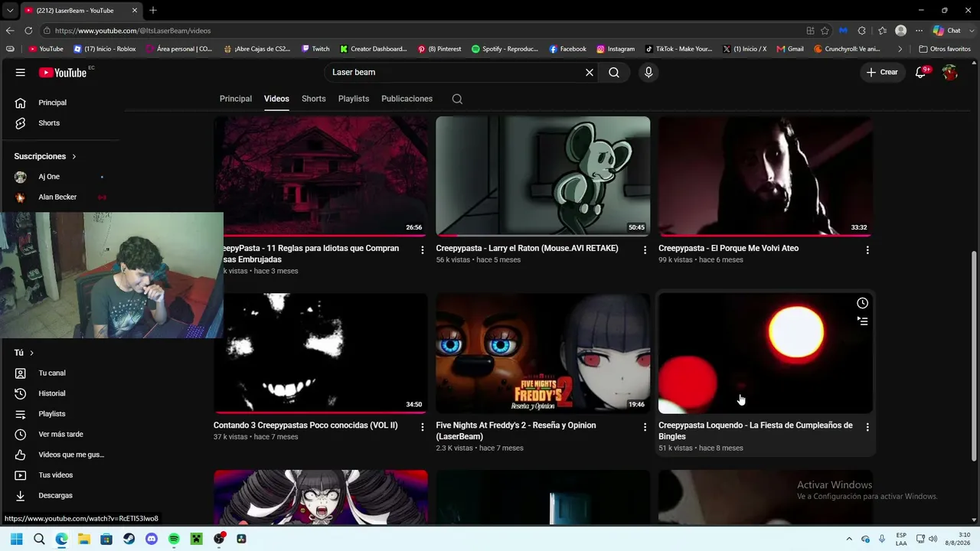The image size is (980, 551).
Task: Open options for Contando 3 Creepypastas video
Action: (x=422, y=427)
